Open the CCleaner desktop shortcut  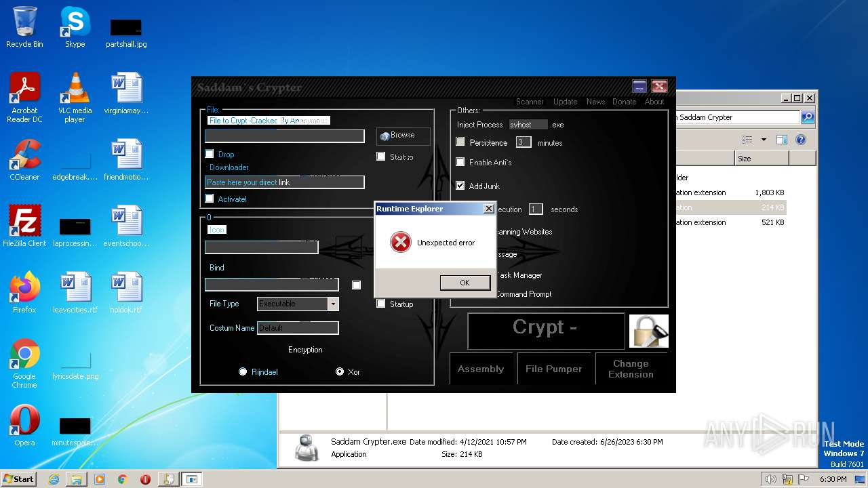tap(24, 160)
